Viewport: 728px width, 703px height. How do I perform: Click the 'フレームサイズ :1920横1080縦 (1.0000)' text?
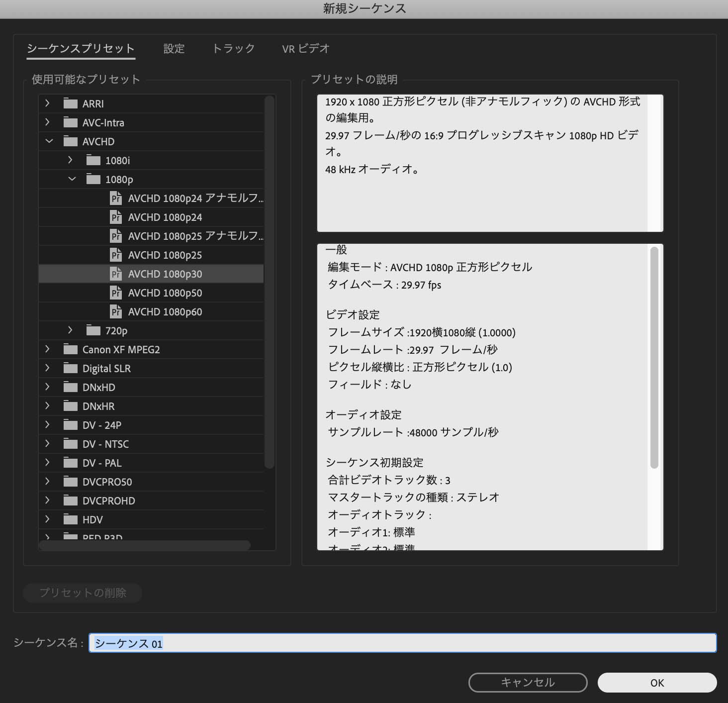(x=422, y=332)
